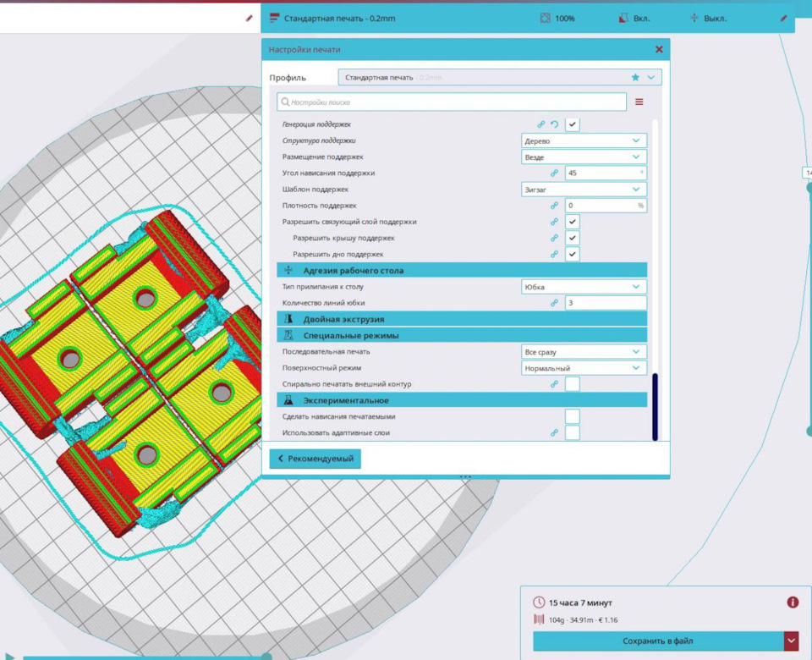Viewport: 812px width, 660px height.
Task: Click link icon beside Разрешить крышу поддержек
Action: pos(554,238)
